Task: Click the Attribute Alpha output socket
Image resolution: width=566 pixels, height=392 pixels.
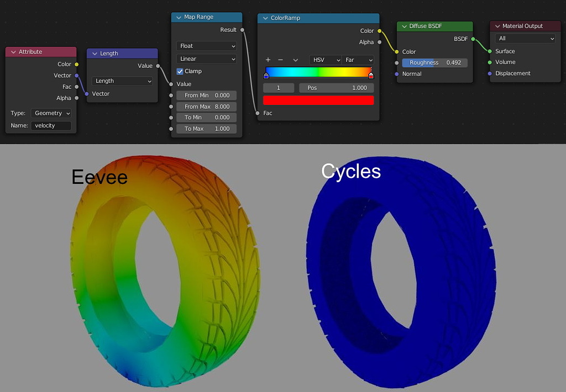Action: click(76, 98)
